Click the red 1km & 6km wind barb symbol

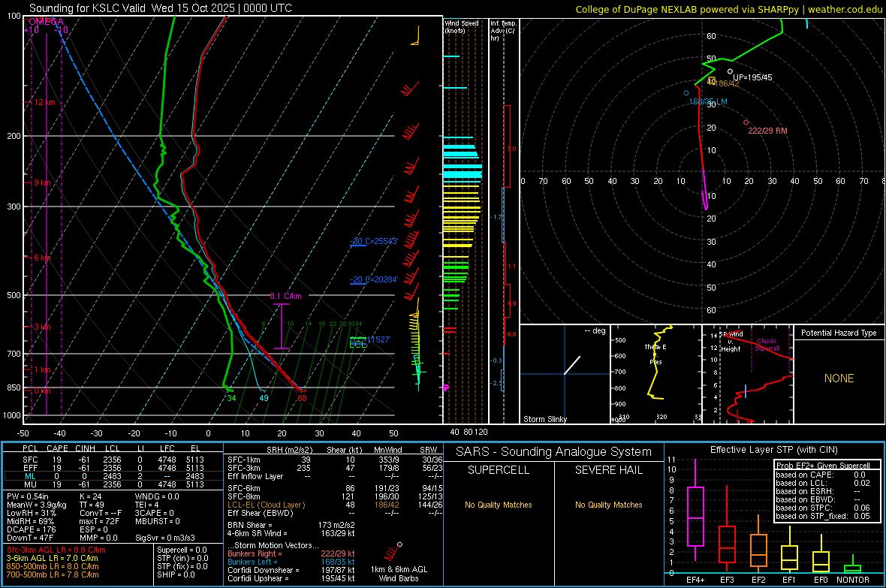(393, 551)
